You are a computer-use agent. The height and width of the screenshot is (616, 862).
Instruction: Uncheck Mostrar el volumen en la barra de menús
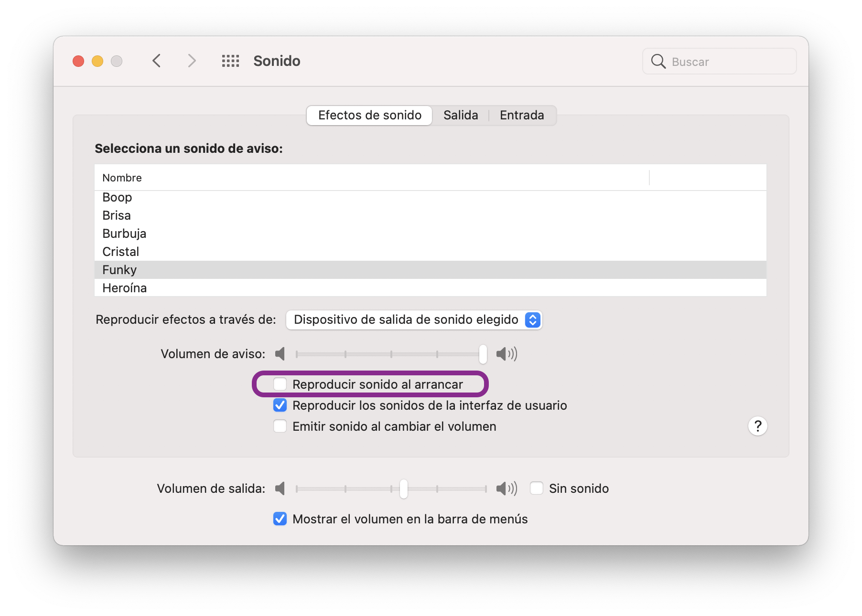pyautogui.click(x=280, y=519)
